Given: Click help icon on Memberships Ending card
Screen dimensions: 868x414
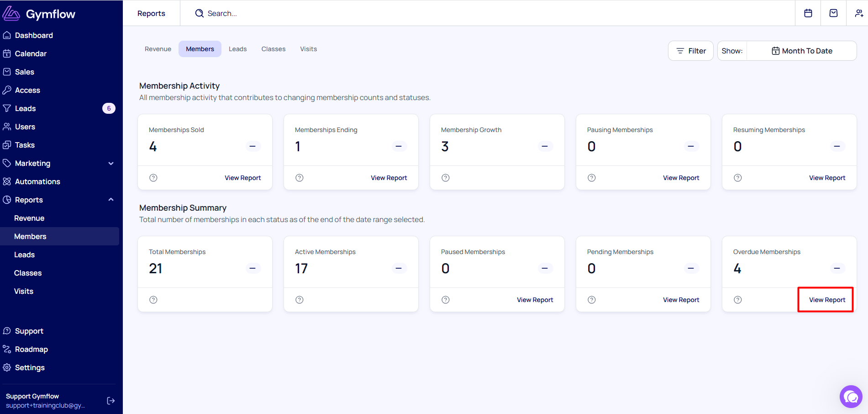Looking at the screenshot, I should click(300, 178).
